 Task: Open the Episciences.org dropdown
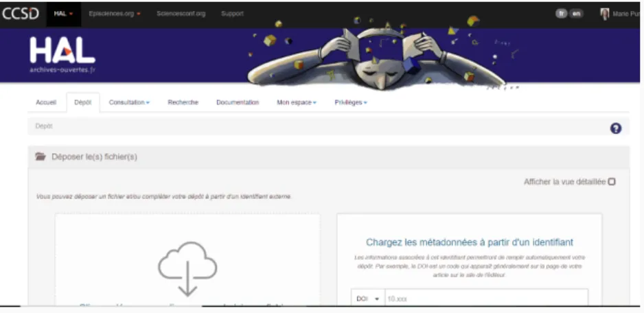[115, 14]
